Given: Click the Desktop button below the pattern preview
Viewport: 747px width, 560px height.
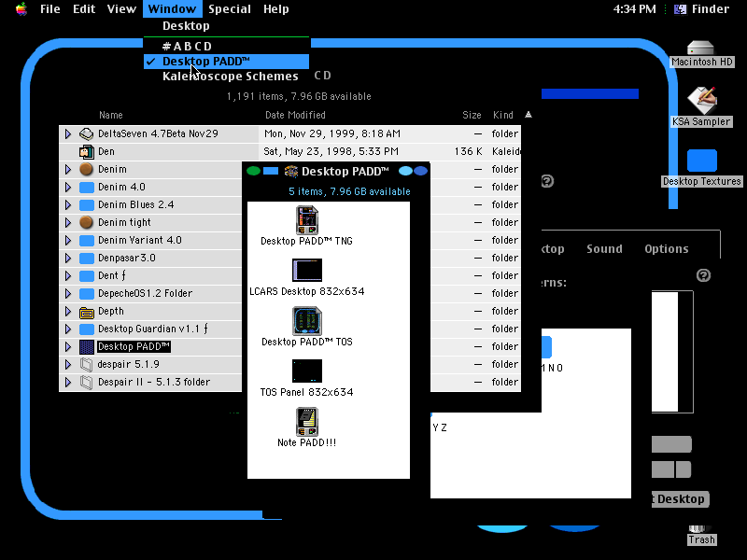Looking at the screenshot, I should [681, 499].
